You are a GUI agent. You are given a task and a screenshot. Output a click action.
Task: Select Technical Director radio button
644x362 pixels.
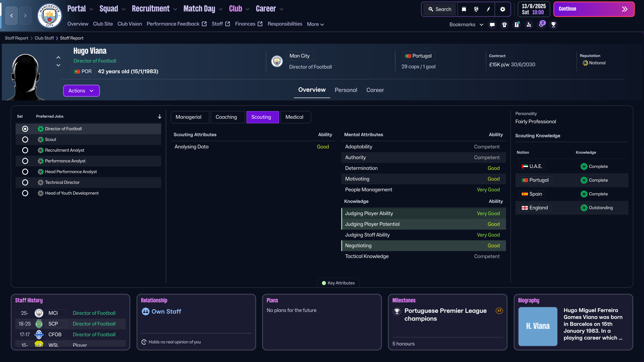click(25, 182)
